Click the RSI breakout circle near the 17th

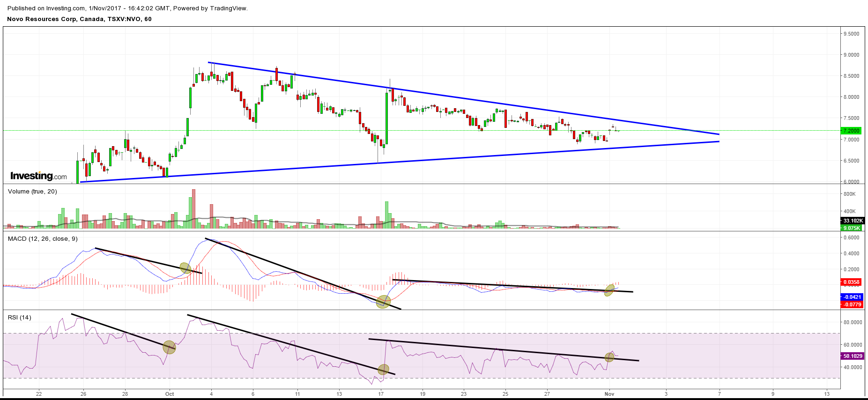click(383, 370)
